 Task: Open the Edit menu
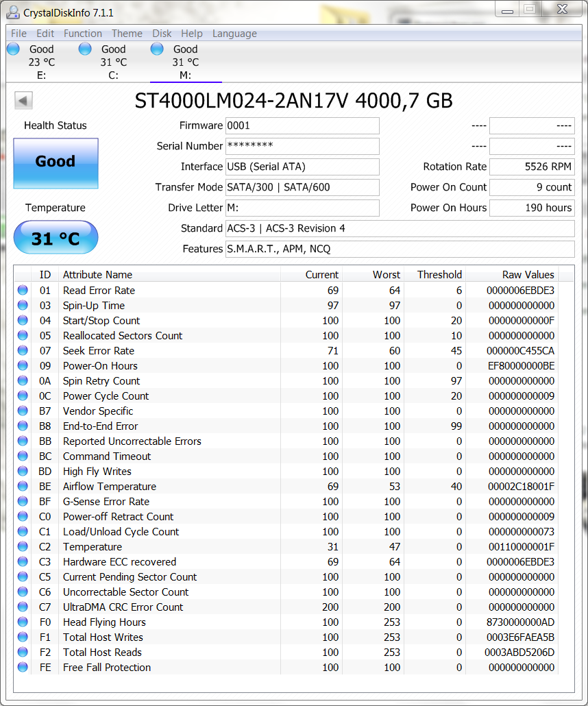[45, 34]
